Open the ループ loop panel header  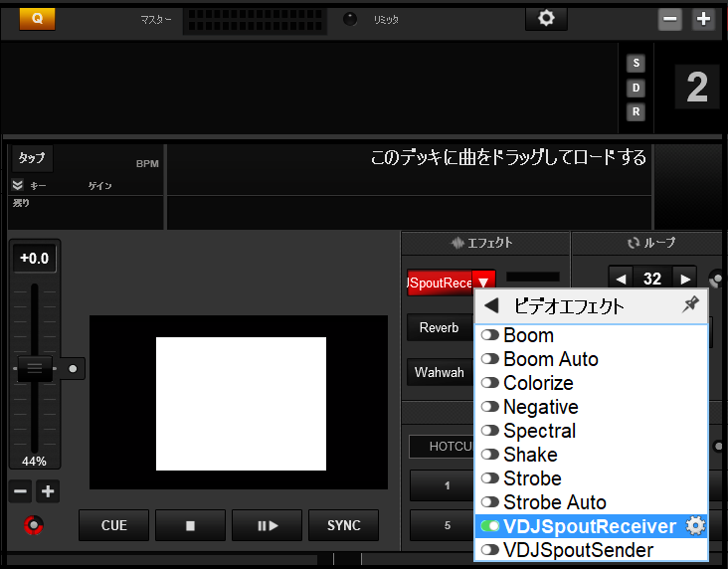point(650,243)
